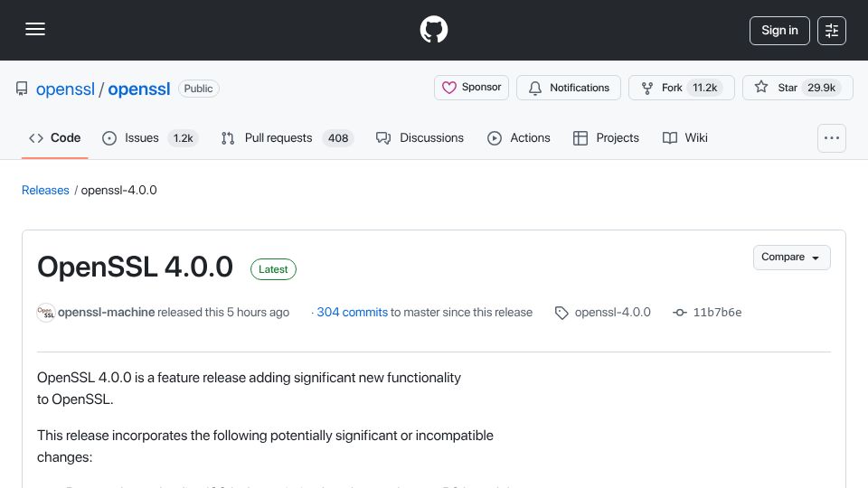This screenshot has height=488, width=868.
Task: Open the openssl organization link
Action: (65, 89)
